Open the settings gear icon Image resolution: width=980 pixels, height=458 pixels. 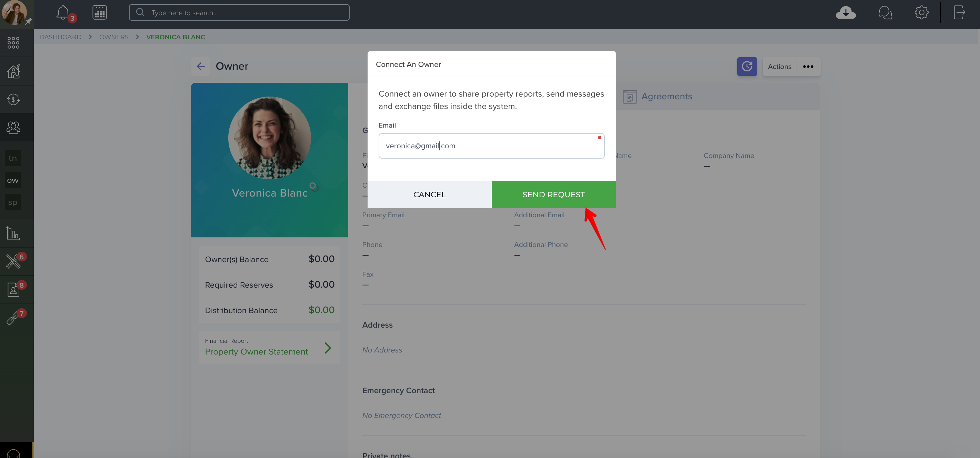[x=921, y=12]
